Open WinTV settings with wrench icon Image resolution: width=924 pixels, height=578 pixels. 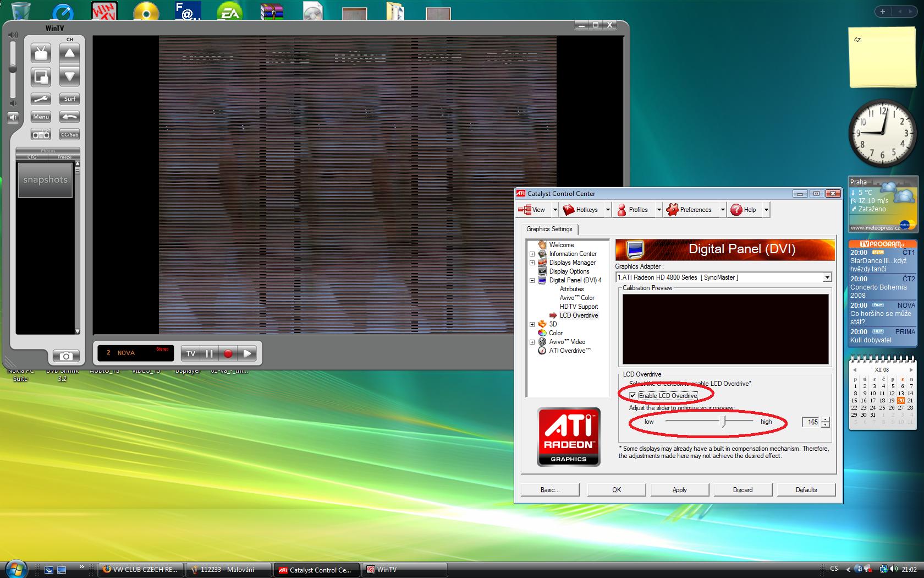coord(41,99)
